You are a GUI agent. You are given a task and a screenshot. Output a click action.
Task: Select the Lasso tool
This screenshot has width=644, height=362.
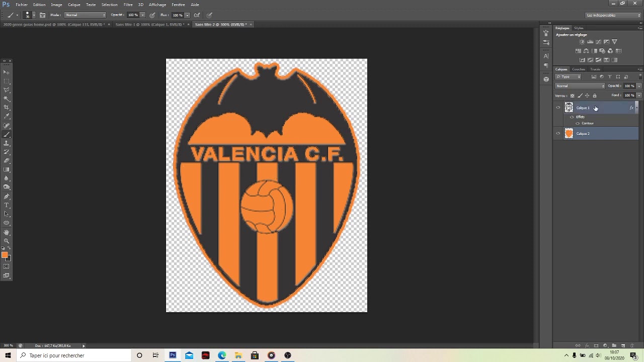click(7, 90)
